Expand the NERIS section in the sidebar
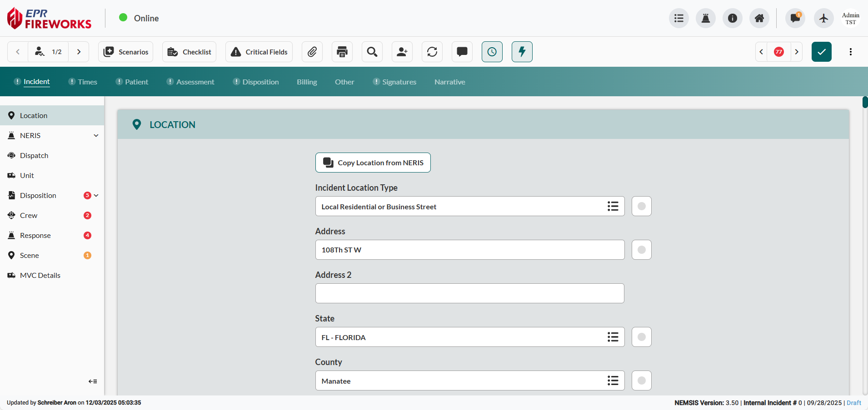The width and height of the screenshot is (868, 410). (96, 135)
